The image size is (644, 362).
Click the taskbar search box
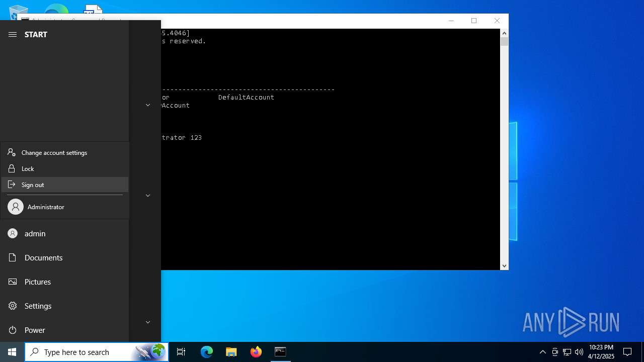click(97, 352)
